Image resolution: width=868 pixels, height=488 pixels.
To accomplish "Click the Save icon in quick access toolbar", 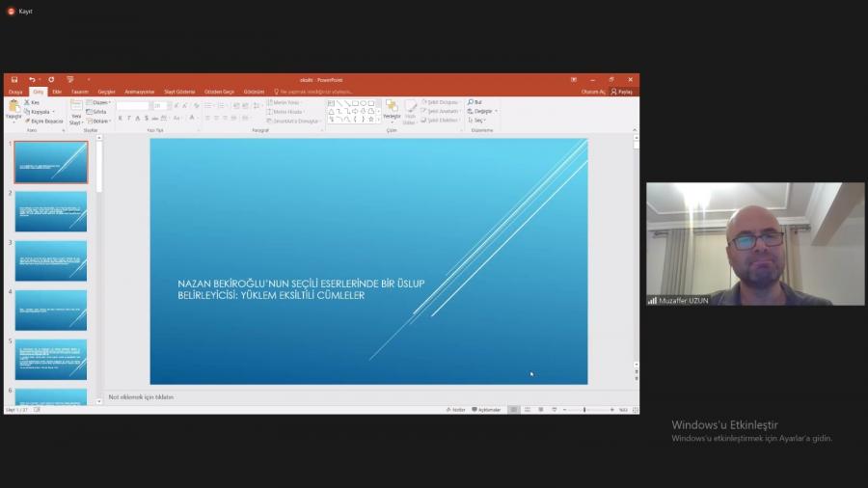I will coord(14,79).
